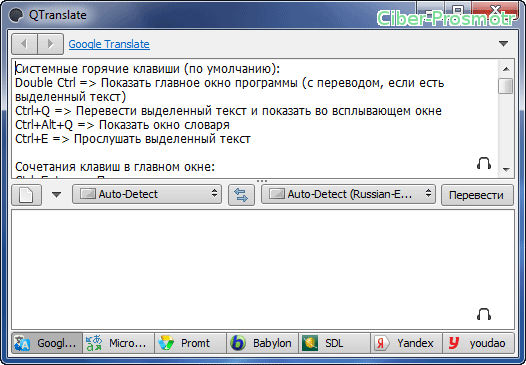Screen dimensions: 526x365
Task: Click the forward navigation arrow
Action: (51, 44)
